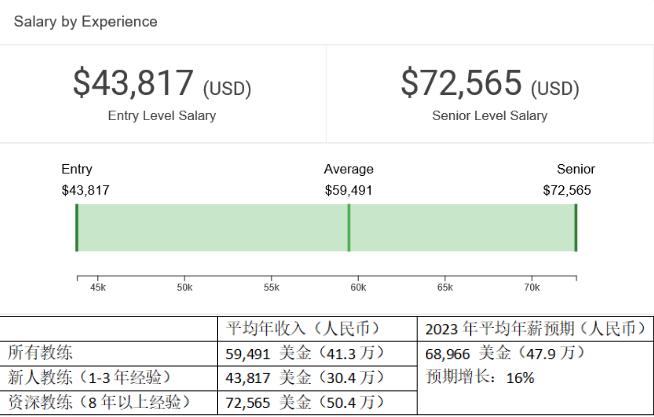The image size is (654, 417).
Task: Click the $59,491 value under Average
Action: point(348,190)
